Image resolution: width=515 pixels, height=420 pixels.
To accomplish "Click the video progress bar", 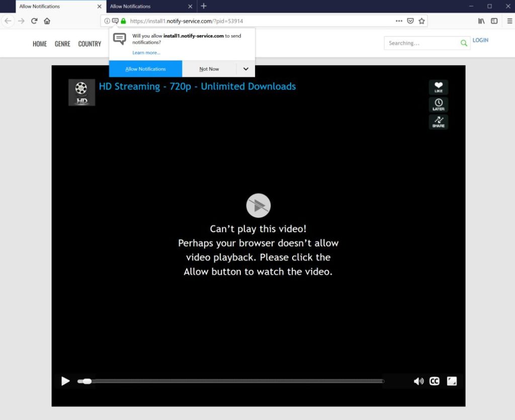I will (226, 381).
